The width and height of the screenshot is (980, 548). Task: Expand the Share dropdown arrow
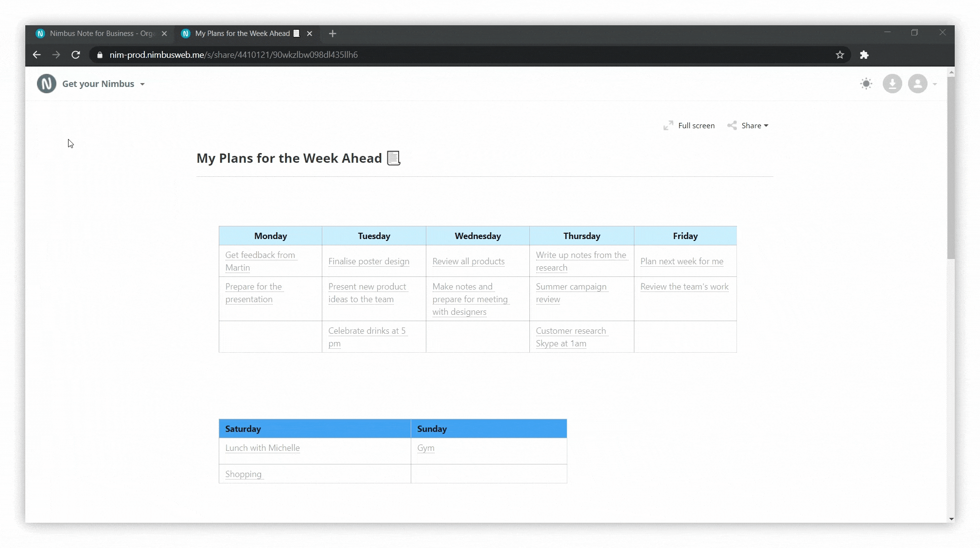(767, 126)
